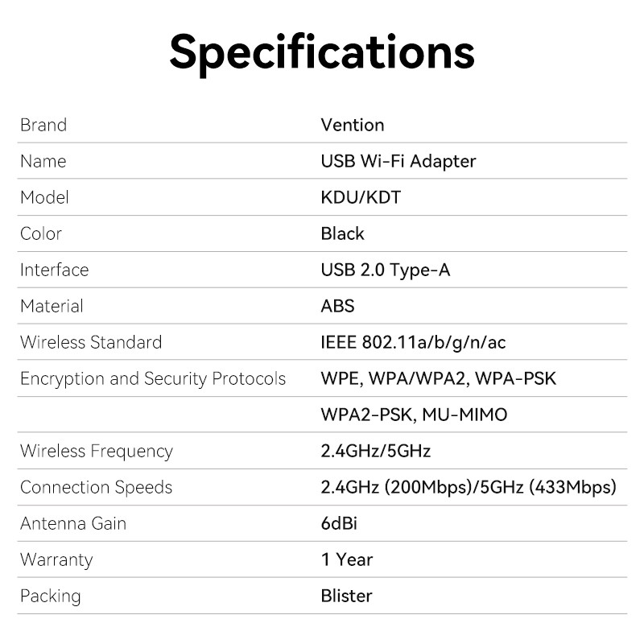The image size is (644, 644).
Task: Click the connection speeds Mbps value
Action: pos(469,487)
